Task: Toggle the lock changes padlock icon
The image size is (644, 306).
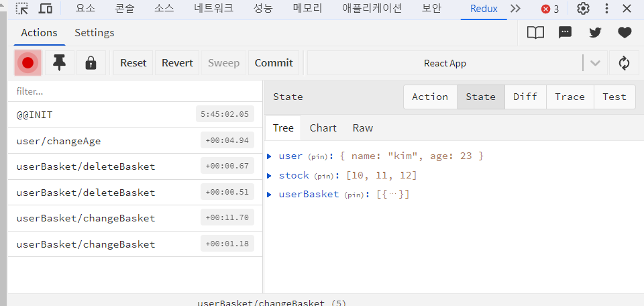Action: (x=91, y=63)
